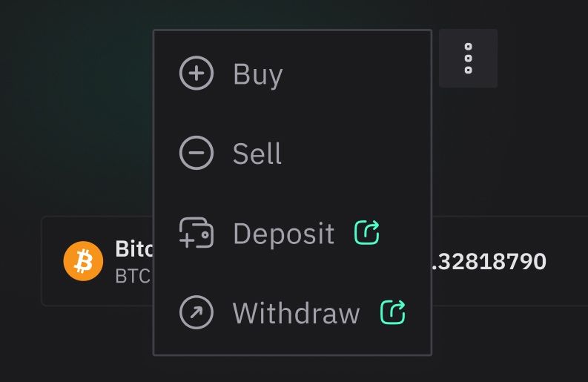Image resolution: width=588 pixels, height=382 pixels.
Task: Toggle the three-dot more options button
Action: coord(469,58)
